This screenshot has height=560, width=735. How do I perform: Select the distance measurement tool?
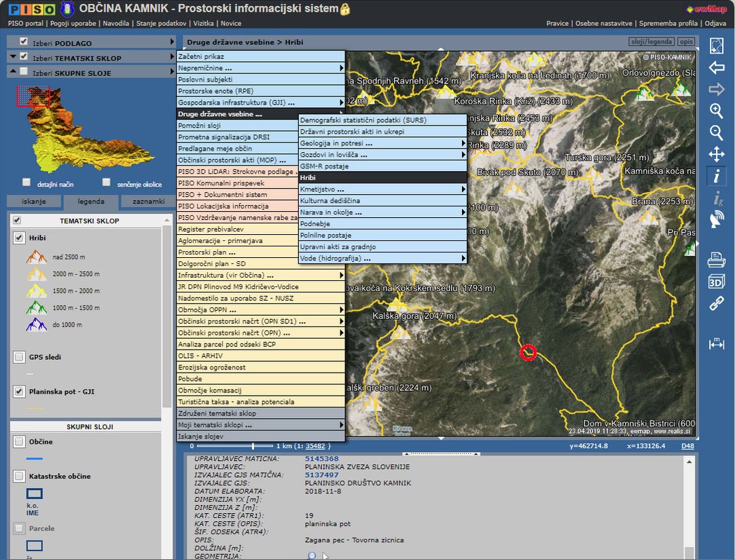click(x=716, y=343)
